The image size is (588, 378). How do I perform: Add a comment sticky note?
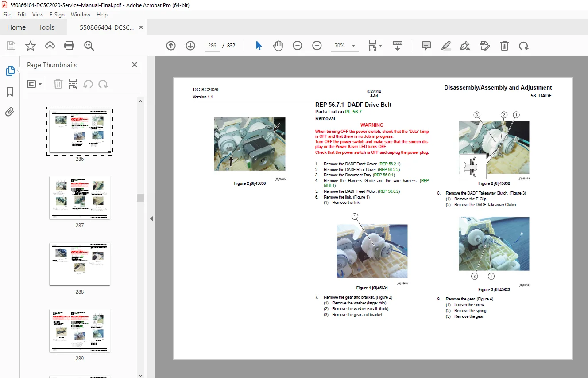426,46
